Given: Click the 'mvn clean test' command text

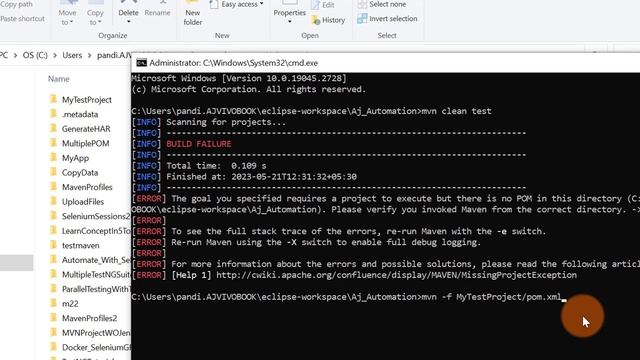Looking at the screenshot, I should [456, 111].
